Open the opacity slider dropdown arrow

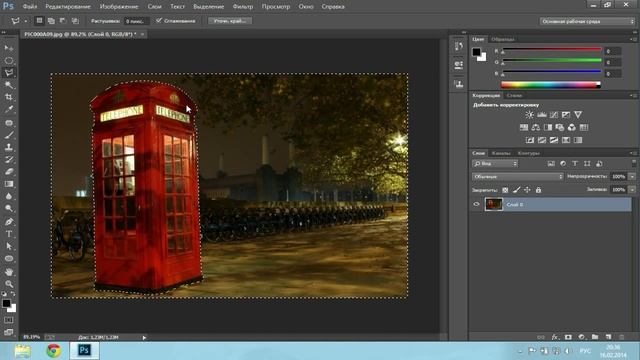(x=632, y=176)
